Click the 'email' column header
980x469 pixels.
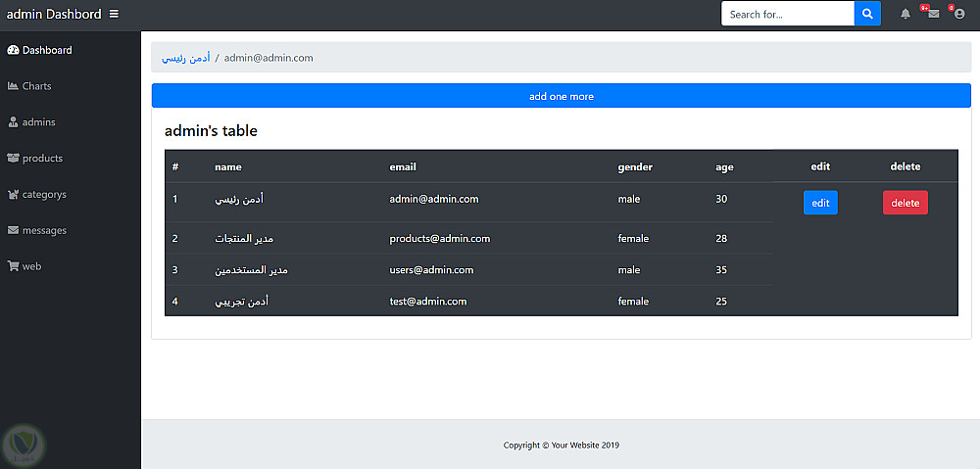point(403,166)
